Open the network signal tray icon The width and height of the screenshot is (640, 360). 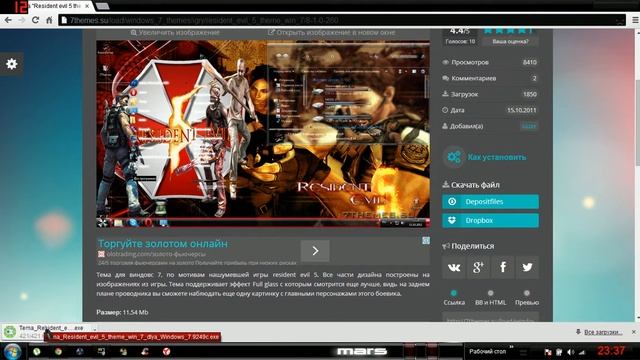(x=582, y=352)
